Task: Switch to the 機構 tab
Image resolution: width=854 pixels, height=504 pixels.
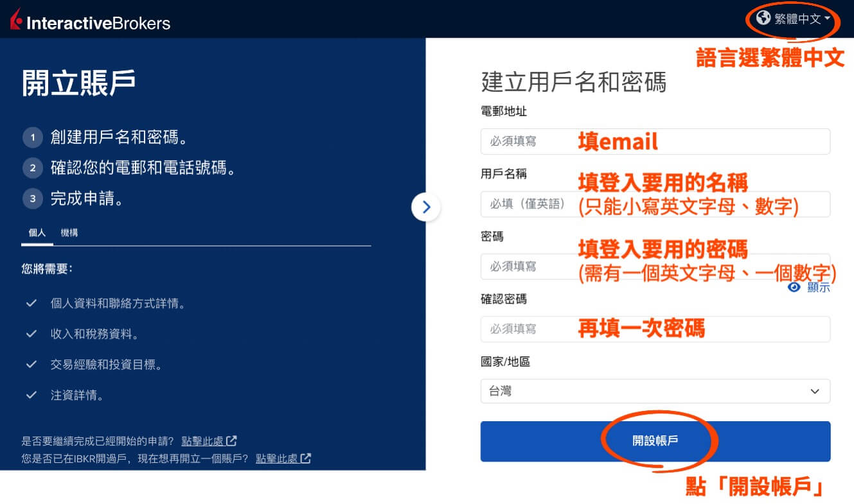Action: 69,233
